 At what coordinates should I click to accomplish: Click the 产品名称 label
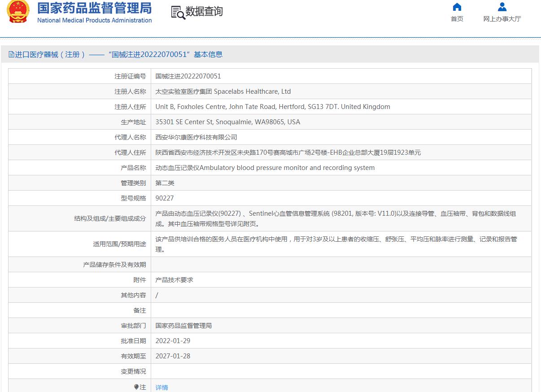click(133, 168)
